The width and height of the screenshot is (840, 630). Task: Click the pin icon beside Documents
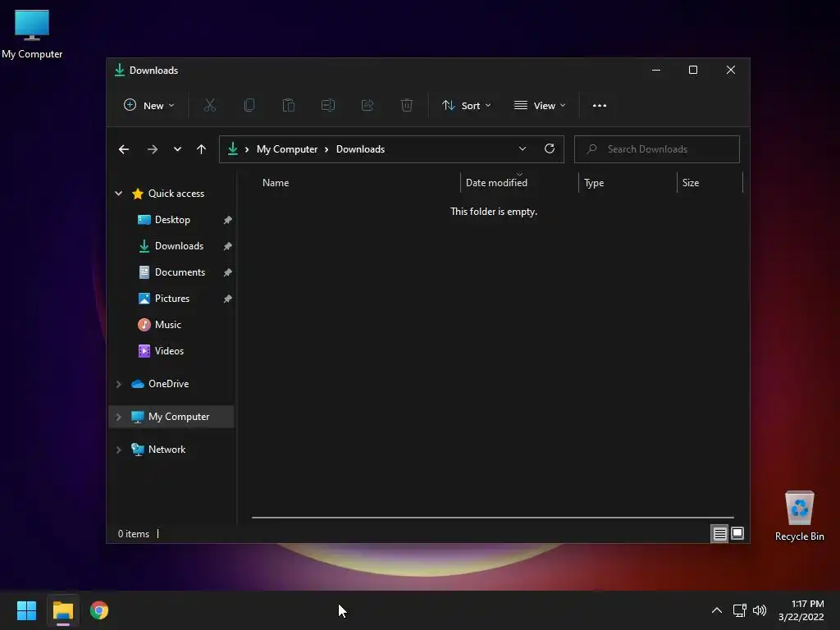point(228,272)
